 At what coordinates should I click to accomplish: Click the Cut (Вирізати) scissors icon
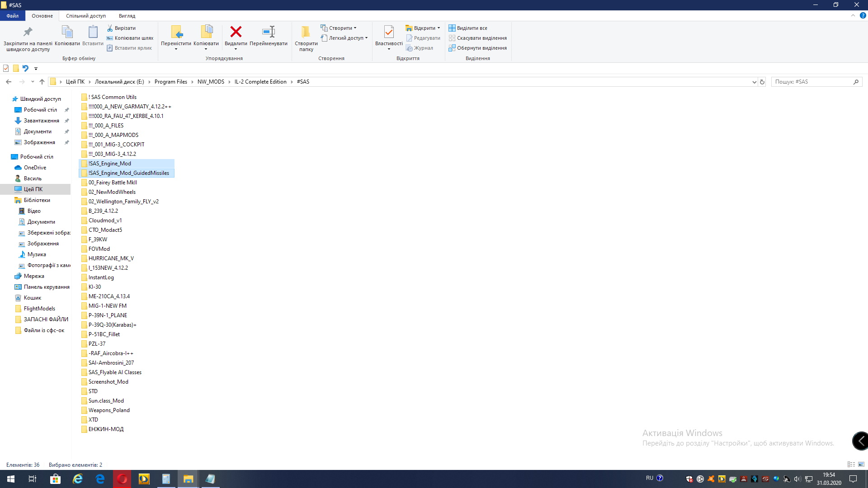pyautogui.click(x=110, y=28)
